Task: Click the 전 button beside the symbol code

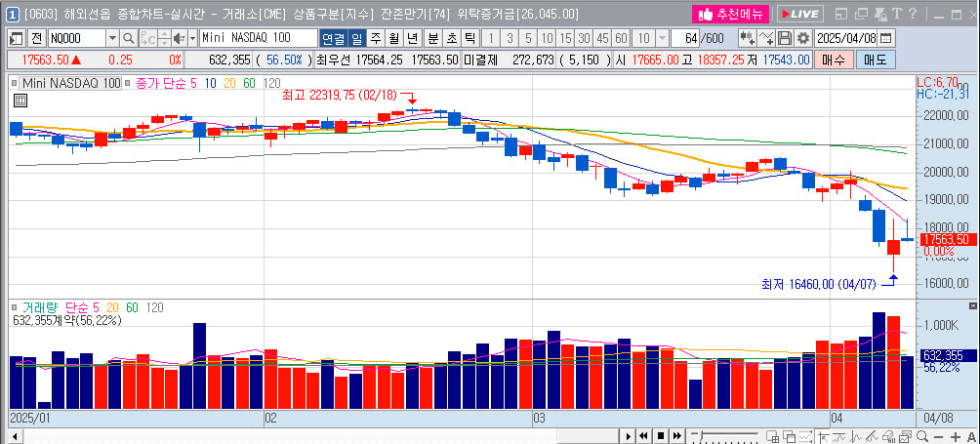Action: (36, 38)
